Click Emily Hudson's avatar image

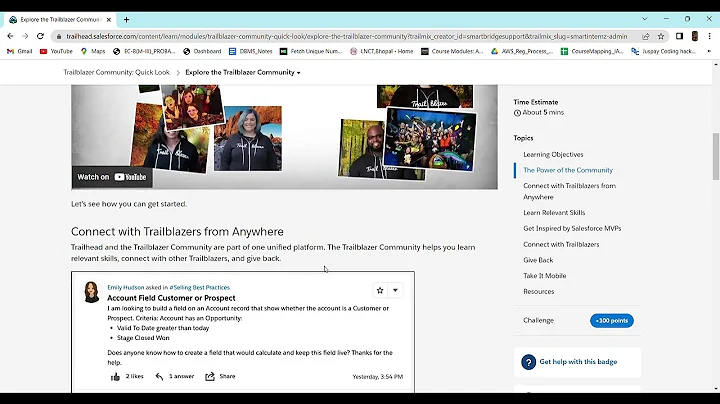pos(91,292)
